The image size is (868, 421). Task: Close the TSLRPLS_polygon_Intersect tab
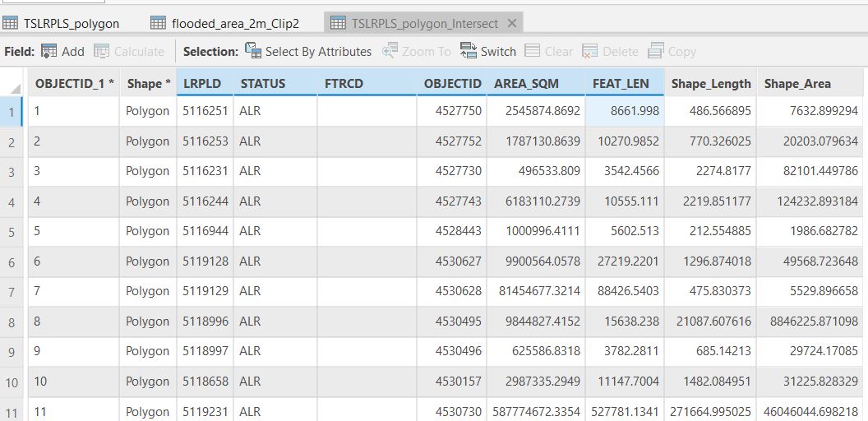(512, 23)
